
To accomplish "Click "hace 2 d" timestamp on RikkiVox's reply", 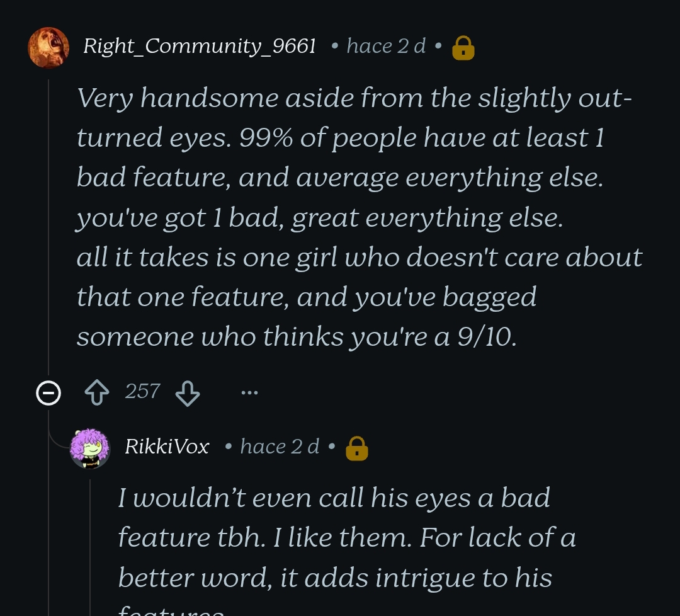I will tap(280, 447).
